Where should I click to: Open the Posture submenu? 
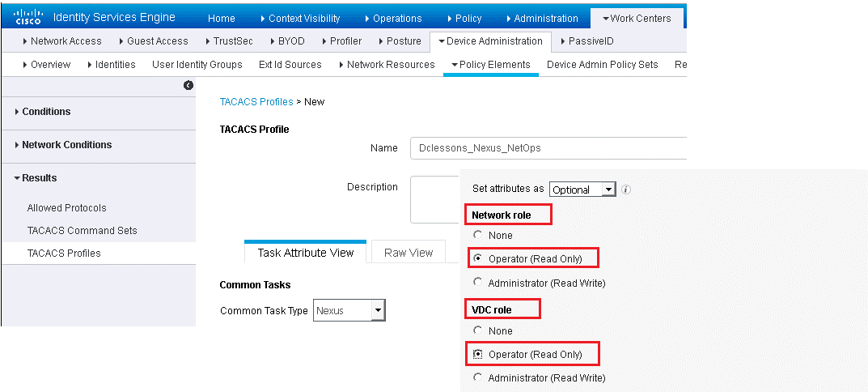[400, 41]
